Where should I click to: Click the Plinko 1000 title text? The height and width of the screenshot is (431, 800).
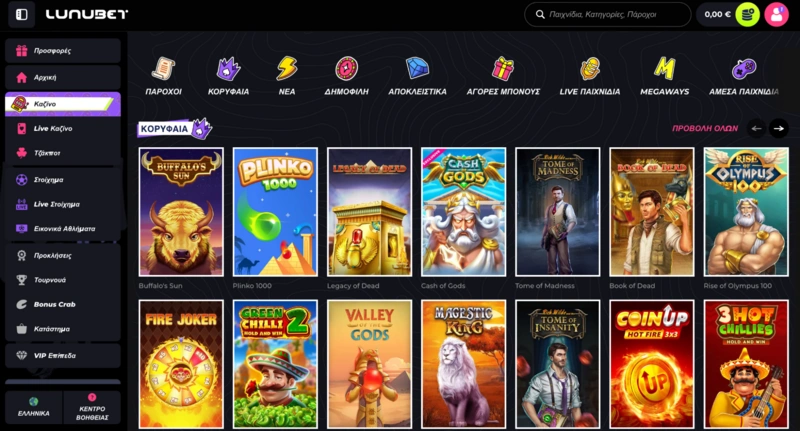point(252,286)
